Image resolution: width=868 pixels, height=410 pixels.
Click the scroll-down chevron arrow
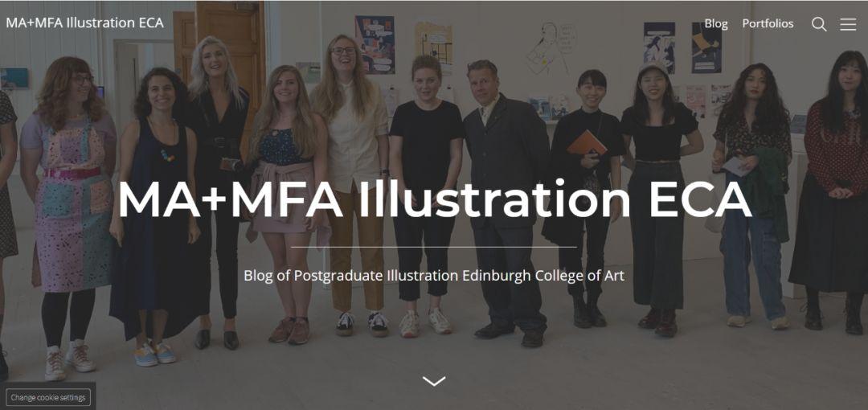434,381
